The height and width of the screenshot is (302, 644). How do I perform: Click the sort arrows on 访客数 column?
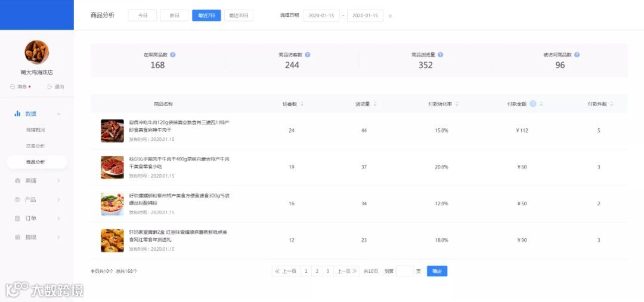coord(302,104)
